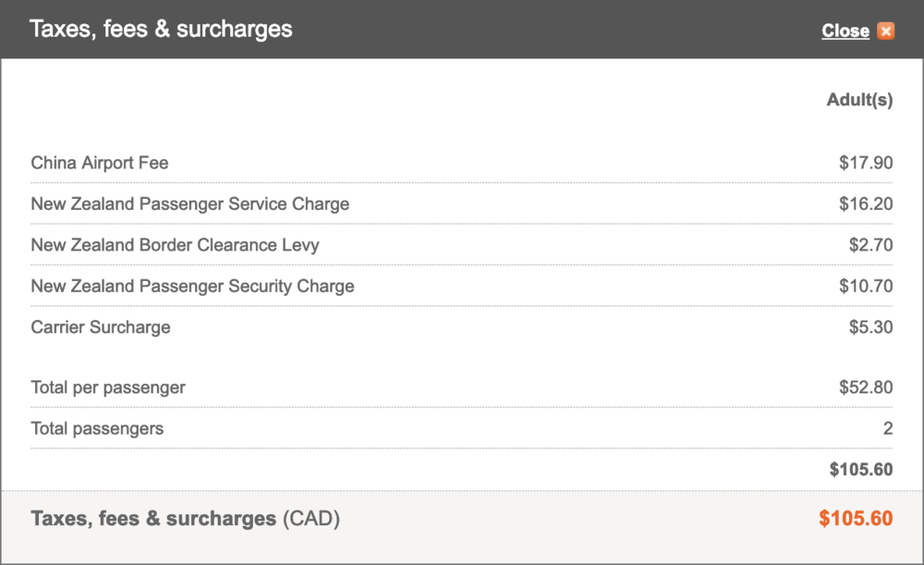
Task: Click the footer Taxes, fees & surcharges (CAD) label
Action: pos(186,519)
